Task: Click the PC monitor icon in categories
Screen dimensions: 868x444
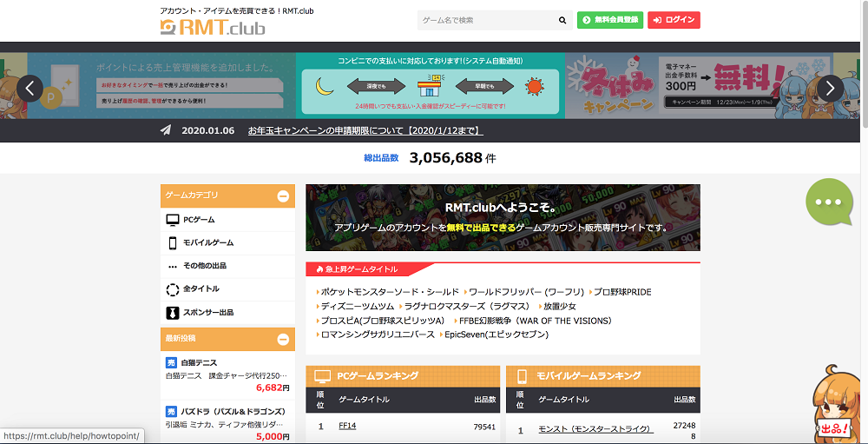Action: coord(173,220)
